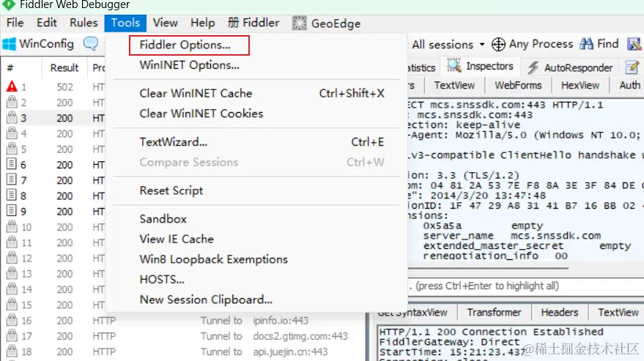This screenshot has width=644, height=361.
Task: Switch to the AutoResponder tab
Action: (x=571, y=67)
